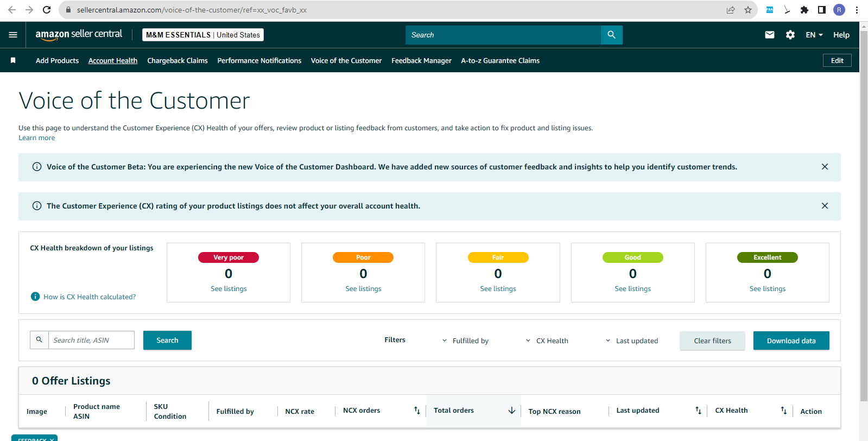Click the Amazon Seller Central logo
The height and width of the screenshot is (441, 868).
[79, 35]
